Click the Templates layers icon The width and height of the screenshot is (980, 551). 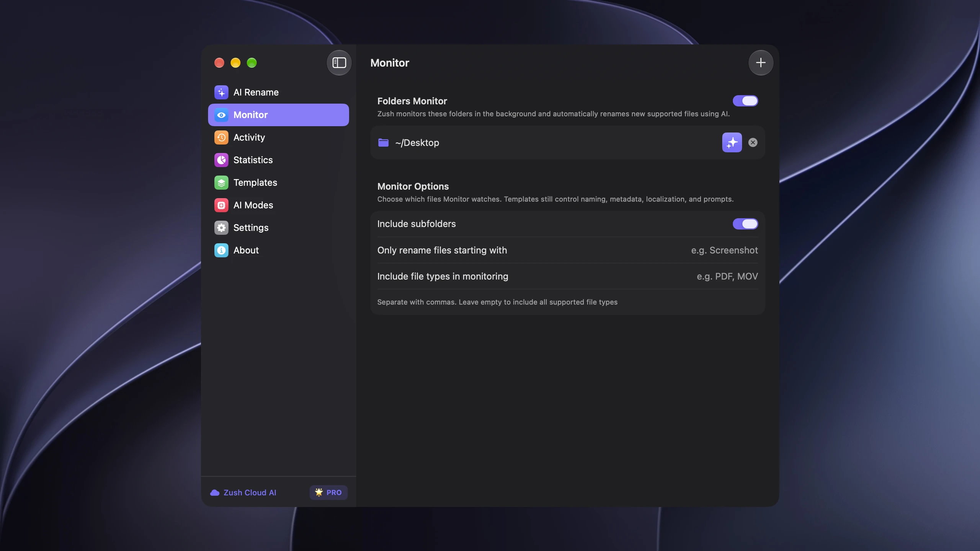(x=221, y=183)
